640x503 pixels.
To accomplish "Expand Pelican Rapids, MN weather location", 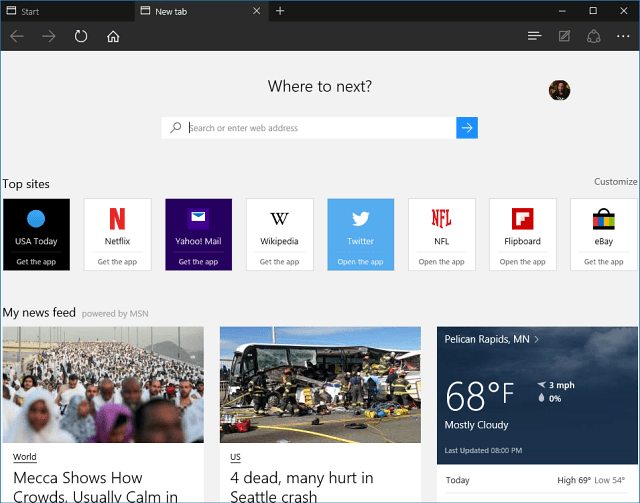I will [491, 339].
